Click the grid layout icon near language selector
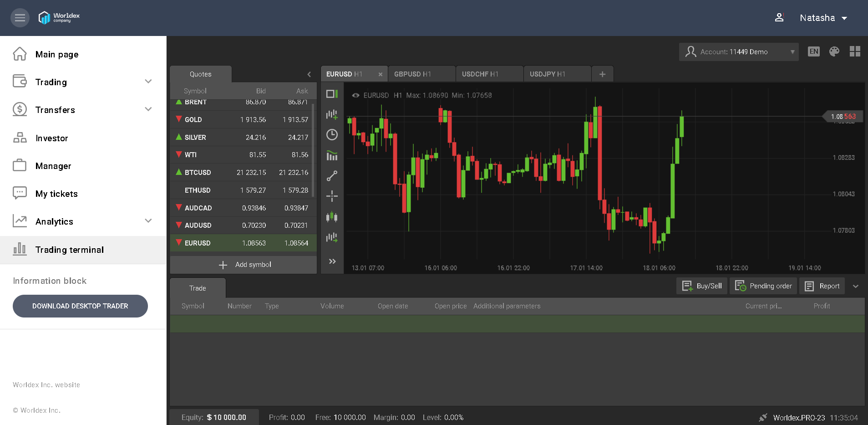 (855, 51)
